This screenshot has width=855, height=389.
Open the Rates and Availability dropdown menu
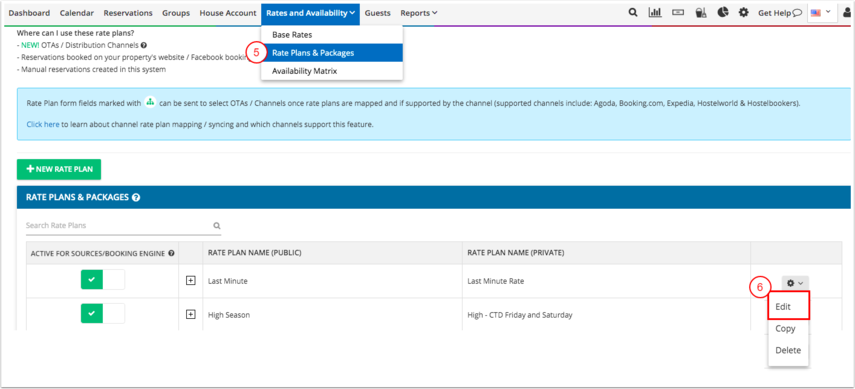click(x=311, y=13)
